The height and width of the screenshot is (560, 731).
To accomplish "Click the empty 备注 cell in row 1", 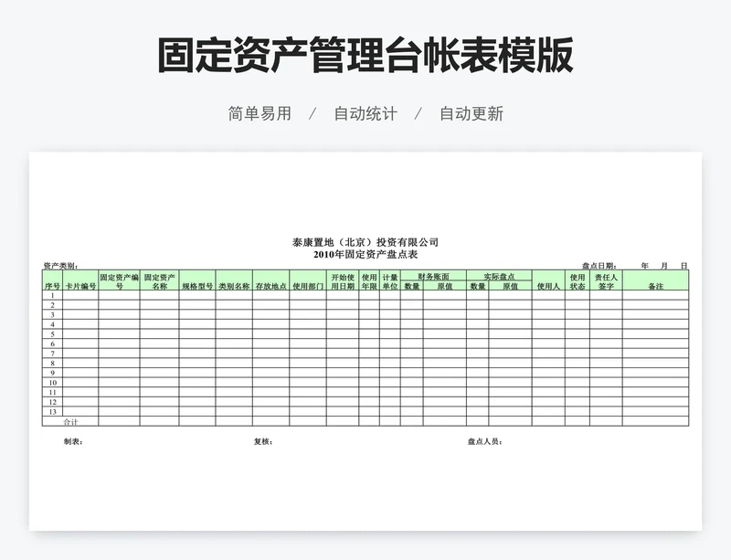I will coord(655,295).
